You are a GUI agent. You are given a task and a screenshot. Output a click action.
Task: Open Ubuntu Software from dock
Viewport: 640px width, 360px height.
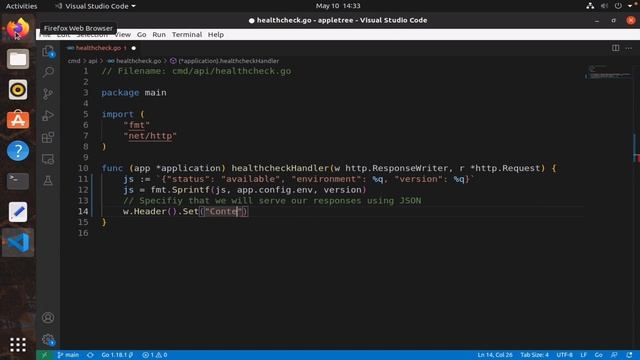point(18,120)
